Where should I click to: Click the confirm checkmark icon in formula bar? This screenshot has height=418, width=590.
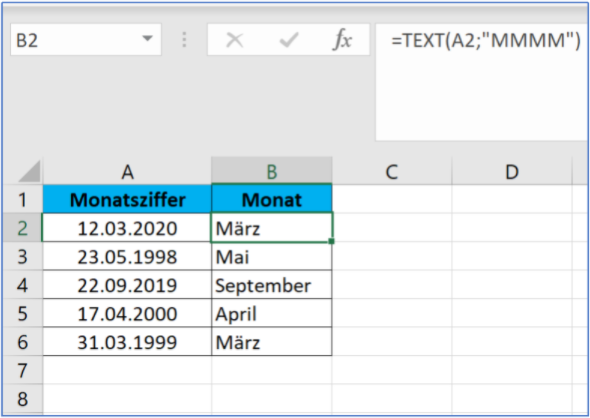click(289, 40)
